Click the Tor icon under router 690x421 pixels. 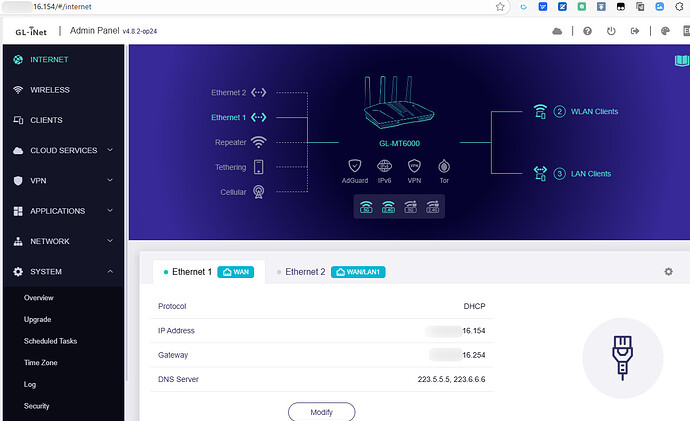[x=443, y=166]
